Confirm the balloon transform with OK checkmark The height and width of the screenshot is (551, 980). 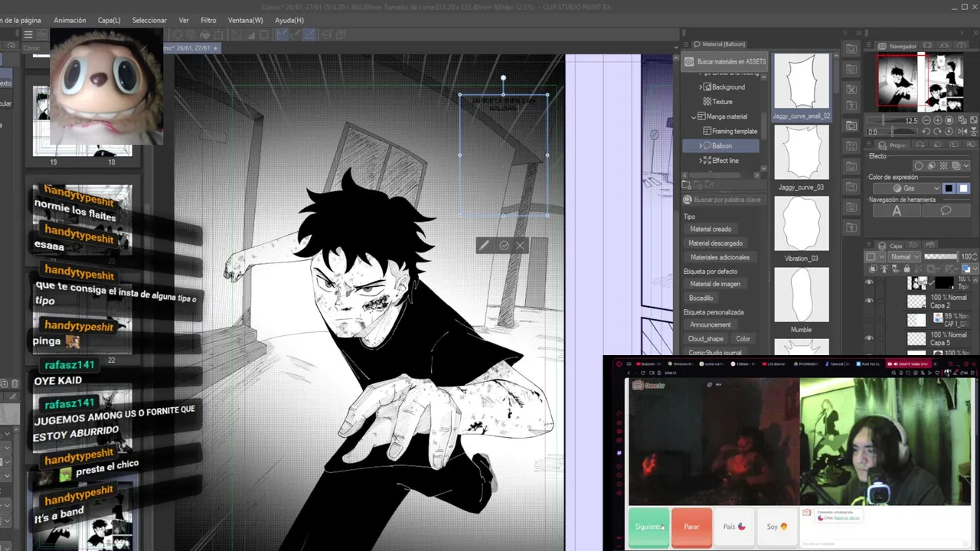point(503,246)
